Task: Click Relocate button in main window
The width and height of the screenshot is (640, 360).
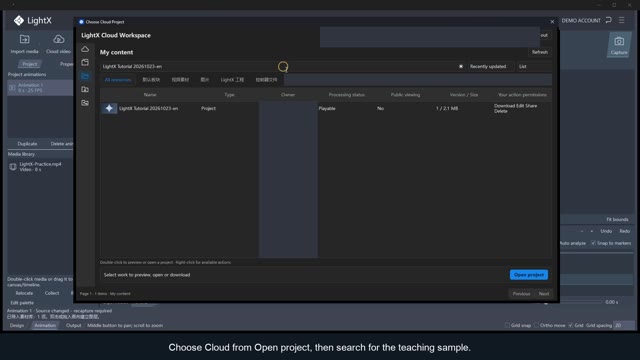Action: (x=24, y=293)
